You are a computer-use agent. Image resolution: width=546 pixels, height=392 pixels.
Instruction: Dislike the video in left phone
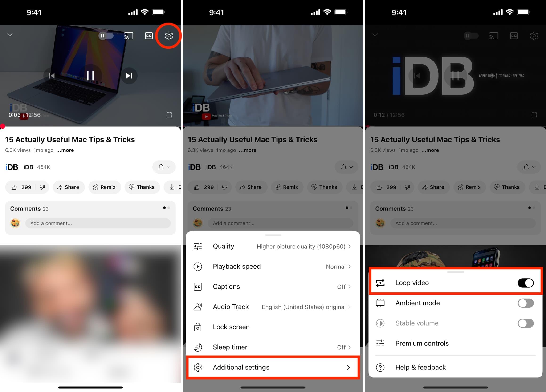pyautogui.click(x=42, y=187)
